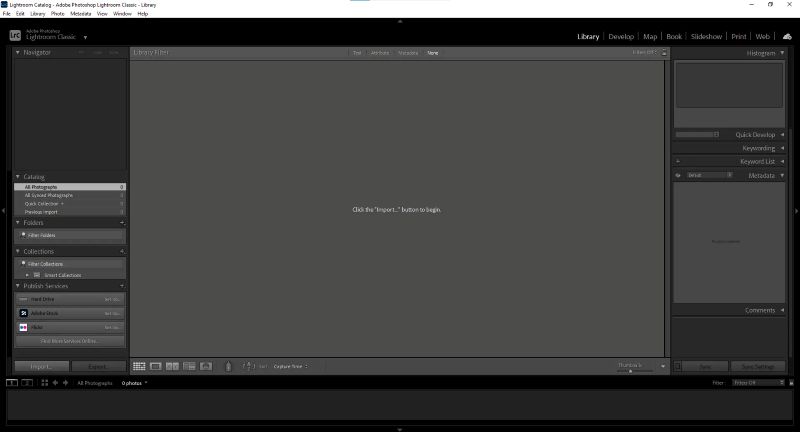
Task: Select the Loupe view icon
Action: (x=156, y=367)
